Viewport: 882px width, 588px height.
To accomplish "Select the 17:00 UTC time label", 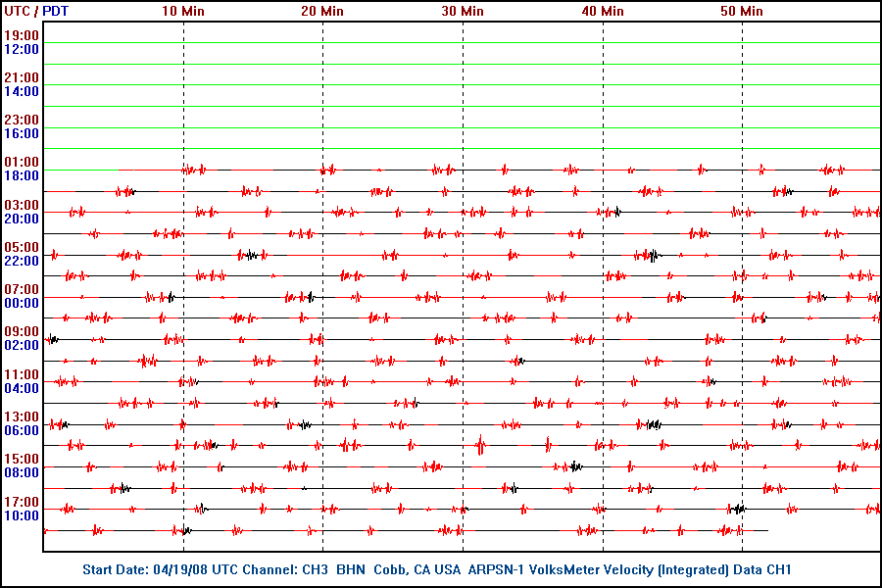I will pos(22,502).
